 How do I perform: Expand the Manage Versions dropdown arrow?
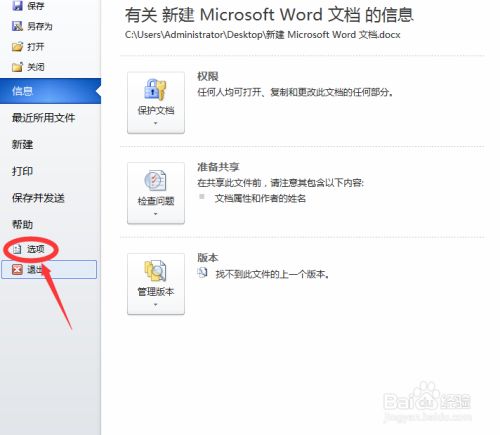click(155, 304)
